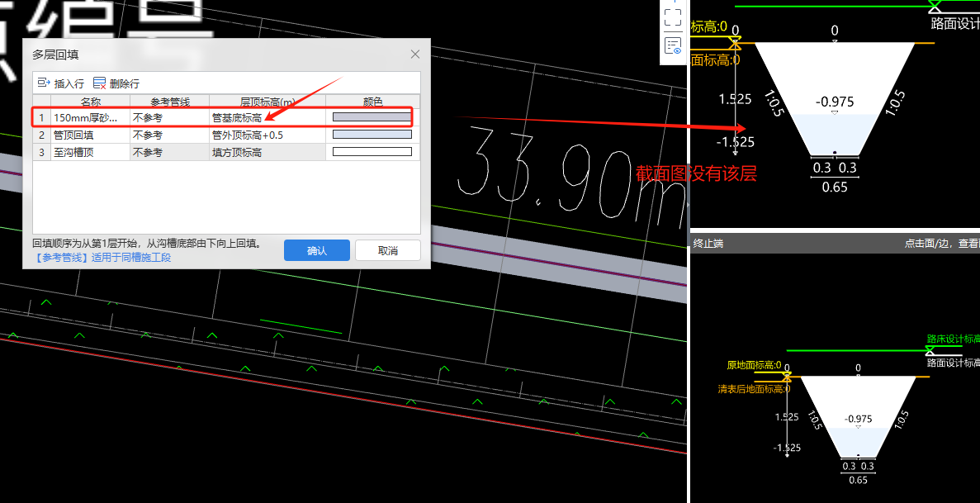This screenshot has width=980, height=503.
Task: Pick the color swatch of row 1
Action: click(372, 117)
